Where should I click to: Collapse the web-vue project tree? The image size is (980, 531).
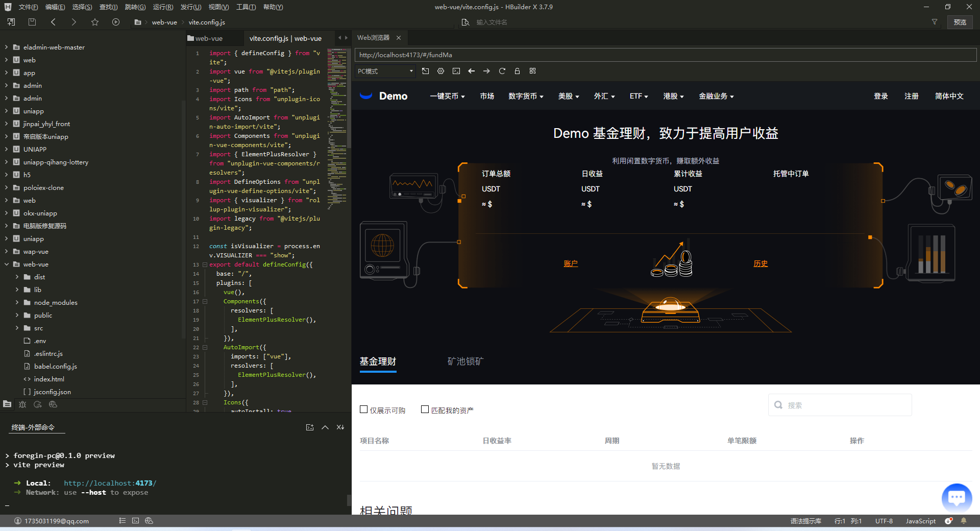click(x=7, y=264)
